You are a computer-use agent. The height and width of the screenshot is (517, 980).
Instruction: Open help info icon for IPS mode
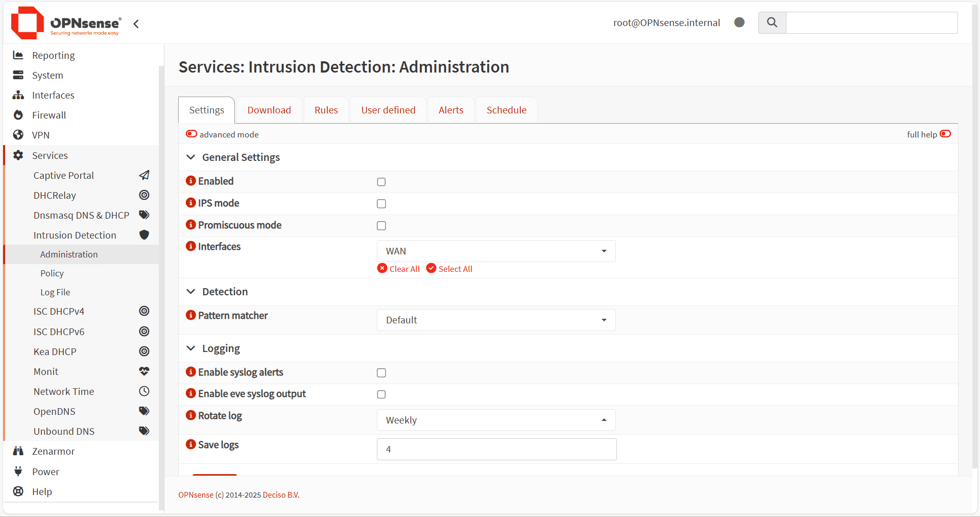[x=191, y=203]
